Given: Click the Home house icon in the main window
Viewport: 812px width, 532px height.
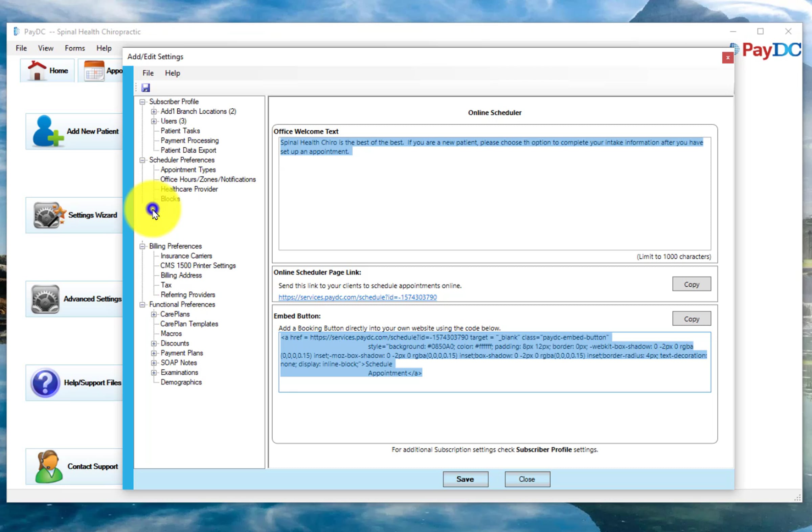Looking at the screenshot, I should [x=37, y=71].
